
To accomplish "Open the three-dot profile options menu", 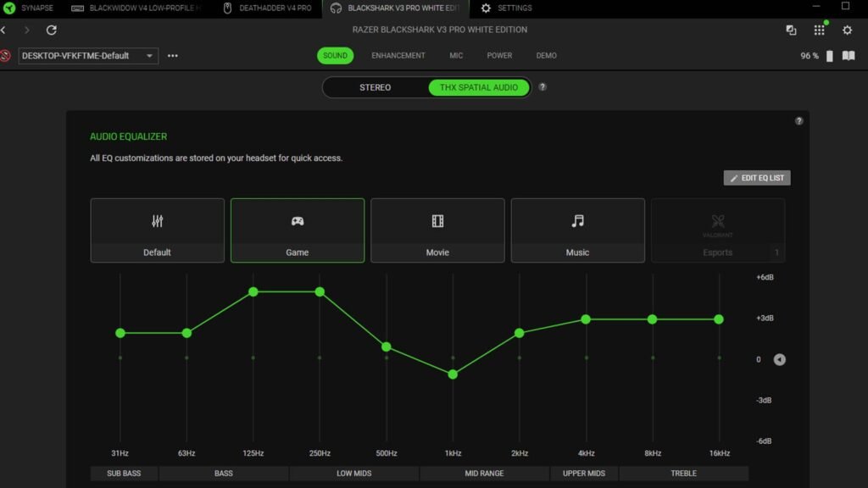I will point(173,55).
